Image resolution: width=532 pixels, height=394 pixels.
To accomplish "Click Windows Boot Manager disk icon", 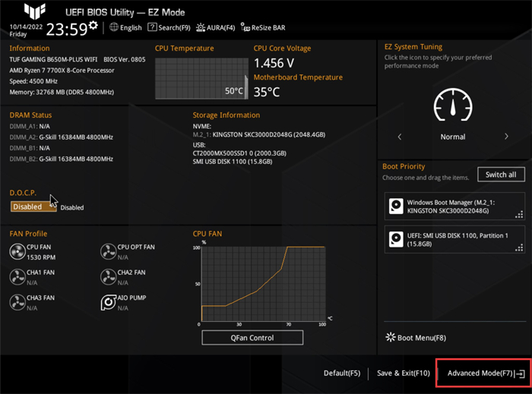I will click(396, 206).
